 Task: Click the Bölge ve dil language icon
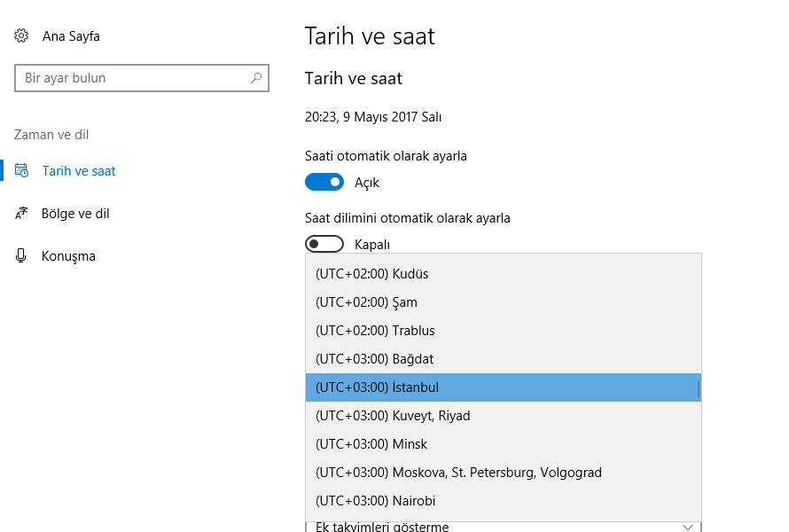(x=21, y=214)
